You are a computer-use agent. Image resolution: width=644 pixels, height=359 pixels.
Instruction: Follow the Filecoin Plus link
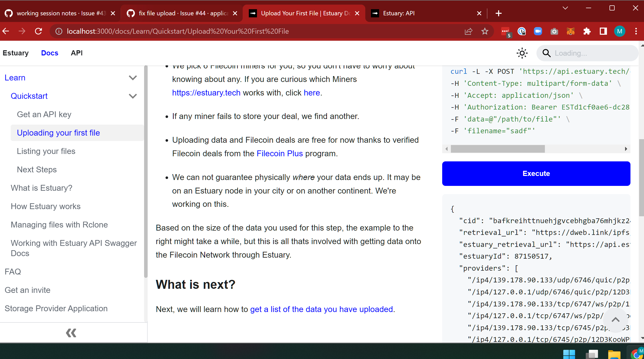(279, 153)
